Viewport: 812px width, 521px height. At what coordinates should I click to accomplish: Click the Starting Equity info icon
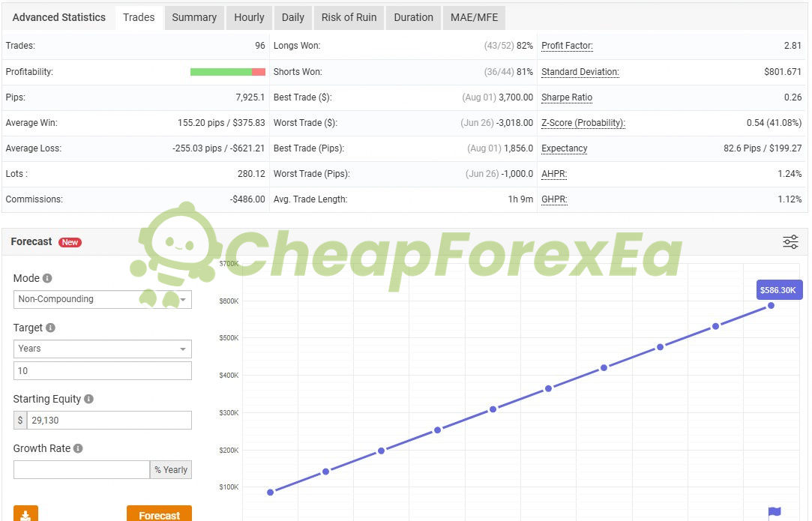point(88,399)
